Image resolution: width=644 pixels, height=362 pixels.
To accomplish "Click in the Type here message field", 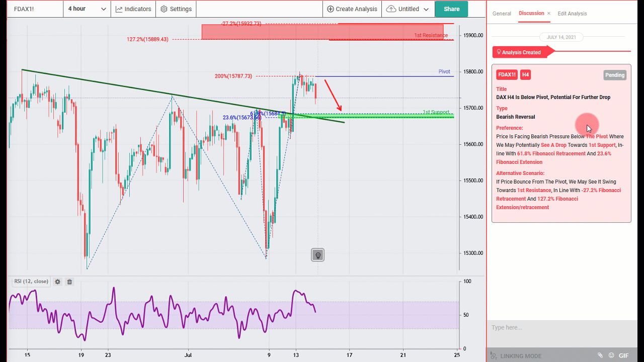I will [561, 328].
